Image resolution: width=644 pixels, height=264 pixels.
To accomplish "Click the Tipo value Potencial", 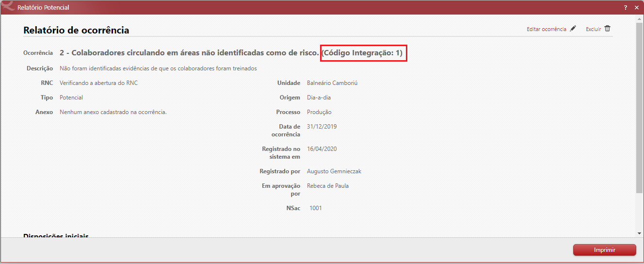I will 71,98.
